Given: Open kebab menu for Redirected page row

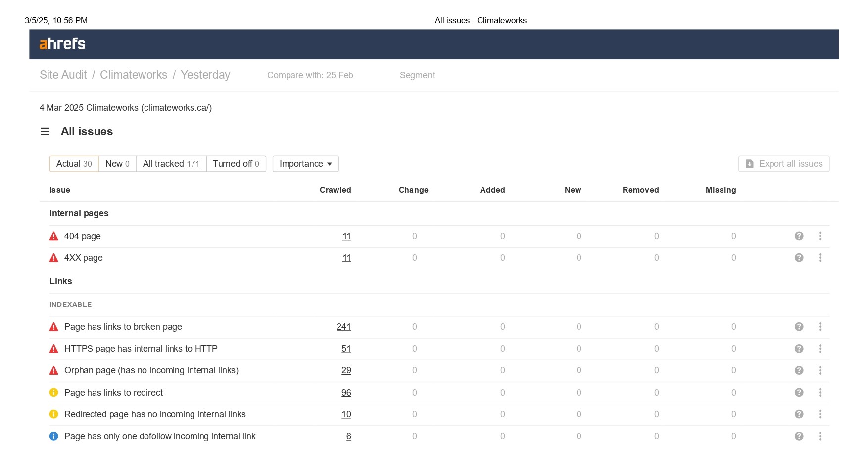Looking at the screenshot, I should coord(820,414).
